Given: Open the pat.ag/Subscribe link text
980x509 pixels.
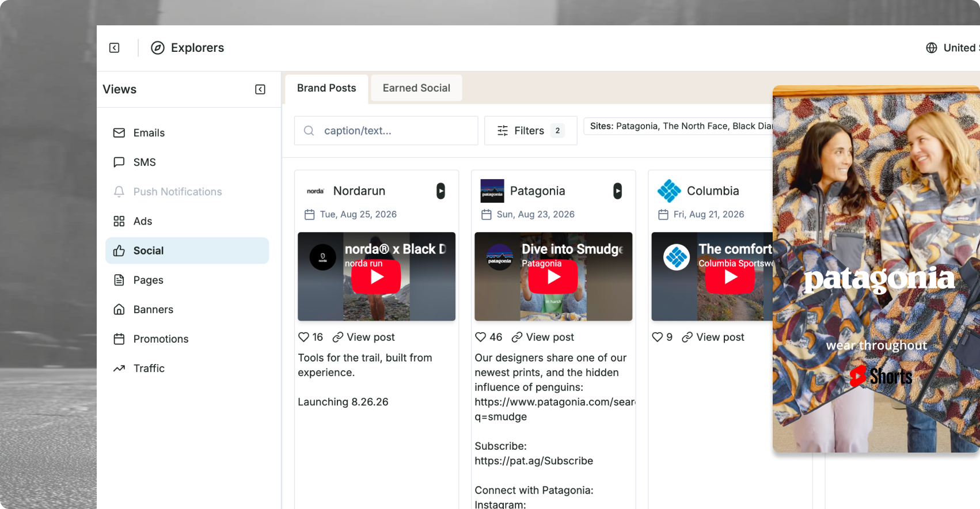Looking at the screenshot, I should [x=534, y=461].
